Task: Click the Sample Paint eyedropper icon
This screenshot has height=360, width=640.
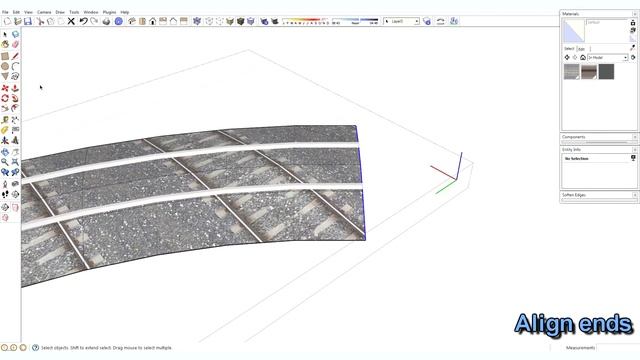Action: [633, 47]
